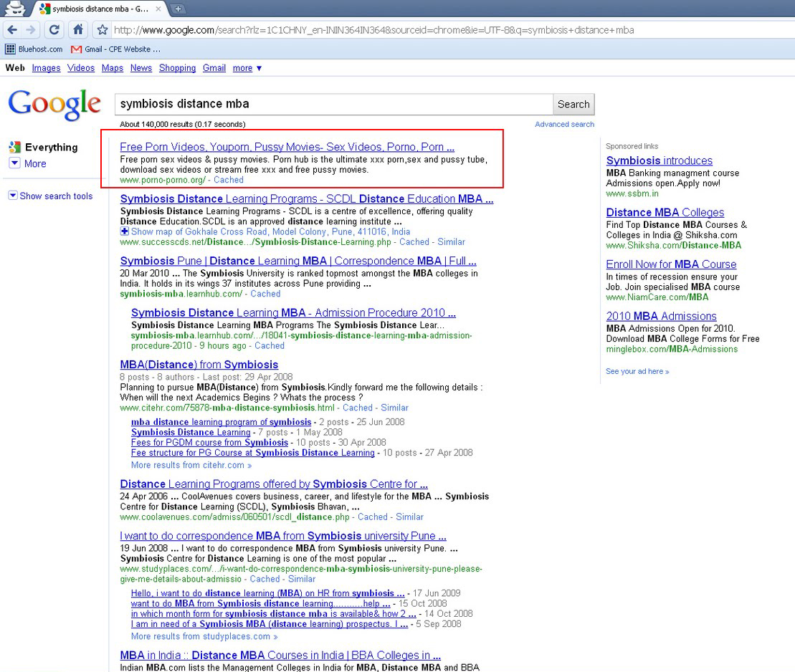Switch to Maps search
The image size is (795, 672).
113,68
